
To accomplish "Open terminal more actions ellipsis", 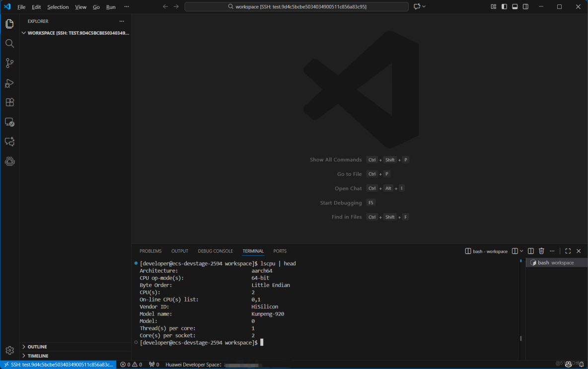I will pos(552,251).
